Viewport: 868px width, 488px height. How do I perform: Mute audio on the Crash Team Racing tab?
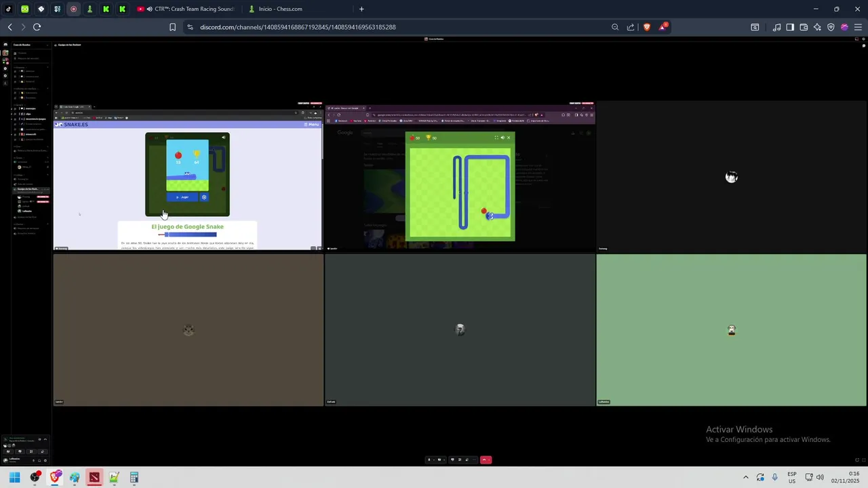149,9
